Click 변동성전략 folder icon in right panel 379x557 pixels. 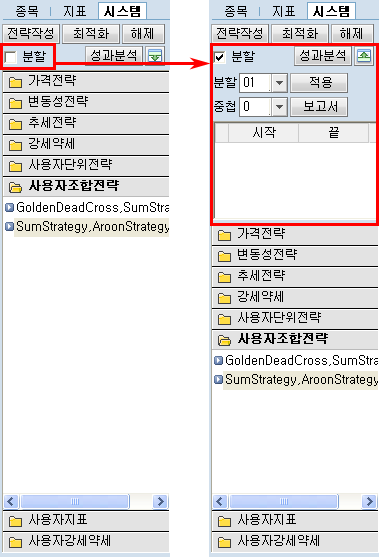click(x=224, y=256)
